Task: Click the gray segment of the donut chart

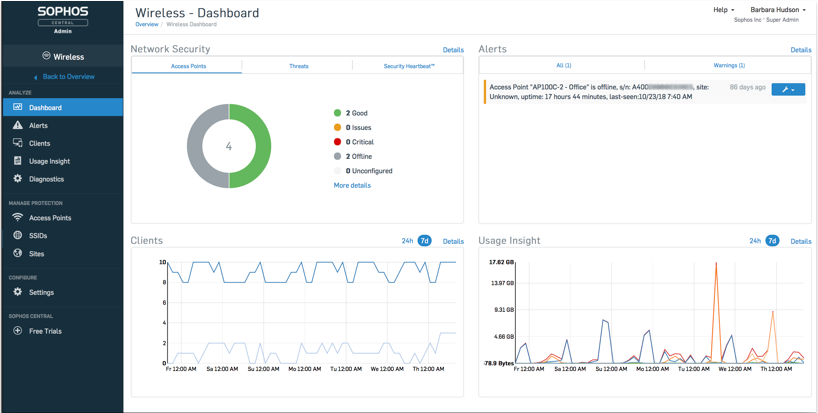Action: 195,146
